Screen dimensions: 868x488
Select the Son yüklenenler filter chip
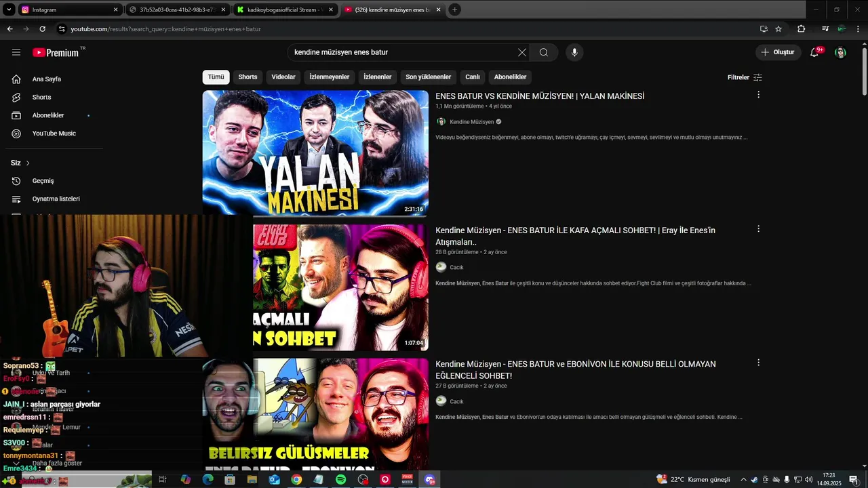point(429,77)
